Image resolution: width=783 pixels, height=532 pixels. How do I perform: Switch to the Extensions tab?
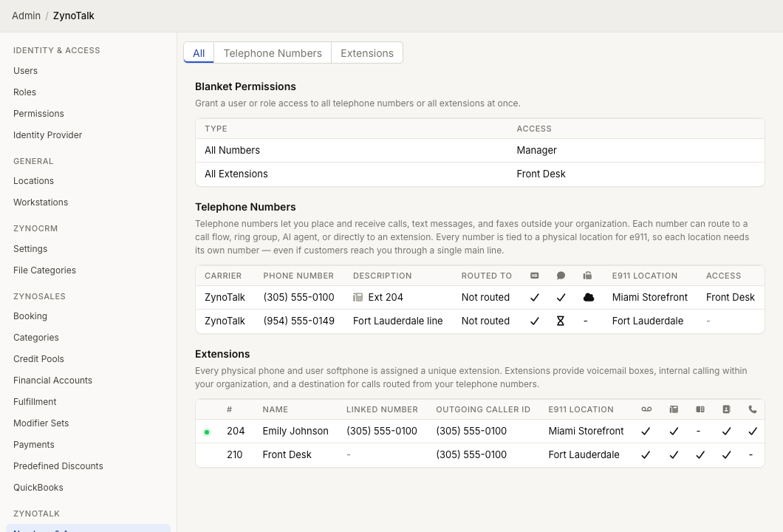pos(367,53)
